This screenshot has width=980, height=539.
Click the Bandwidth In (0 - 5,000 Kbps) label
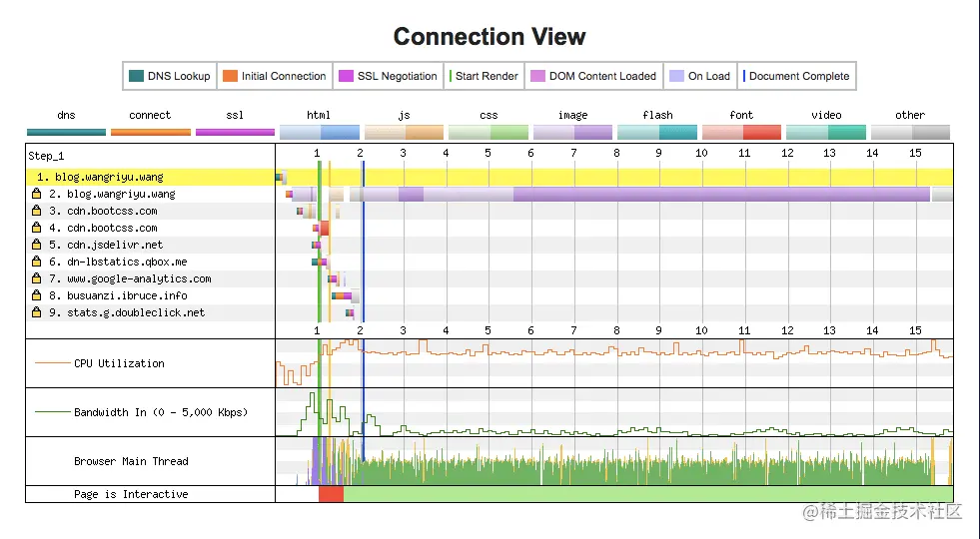pyautogui.click(x=161, y=411)
